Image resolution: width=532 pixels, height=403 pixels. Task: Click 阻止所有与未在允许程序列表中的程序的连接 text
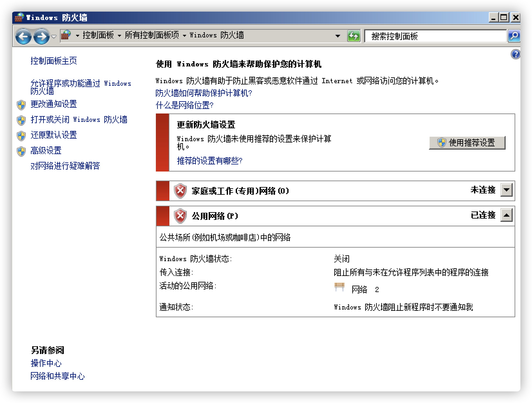click(411, 272)
